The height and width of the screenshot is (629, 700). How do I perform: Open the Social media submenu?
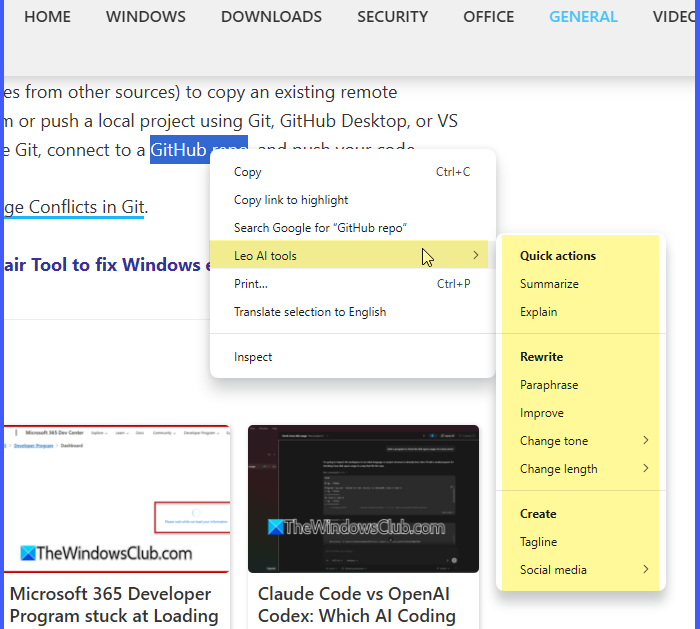(580, 570)
